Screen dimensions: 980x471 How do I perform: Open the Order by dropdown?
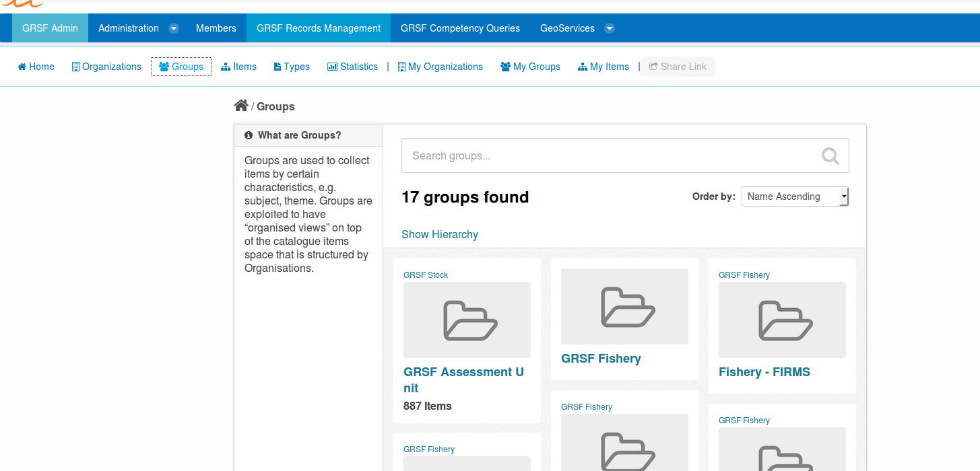795,196
